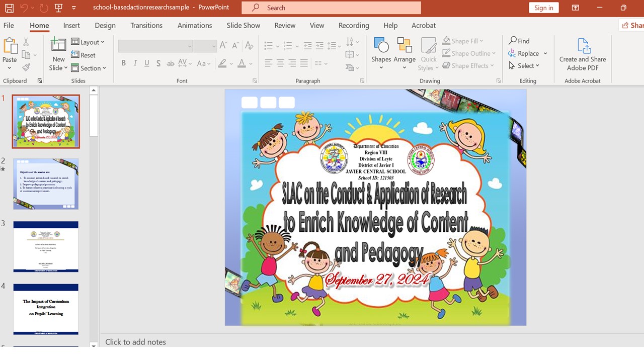This screenshot has height=362, width=644.
Task: Click the Format Painter icon
Action: click(x=26, y=67)
